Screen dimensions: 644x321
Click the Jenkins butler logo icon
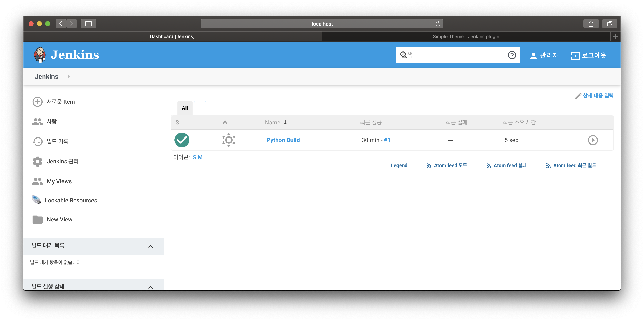click(40, 55)
